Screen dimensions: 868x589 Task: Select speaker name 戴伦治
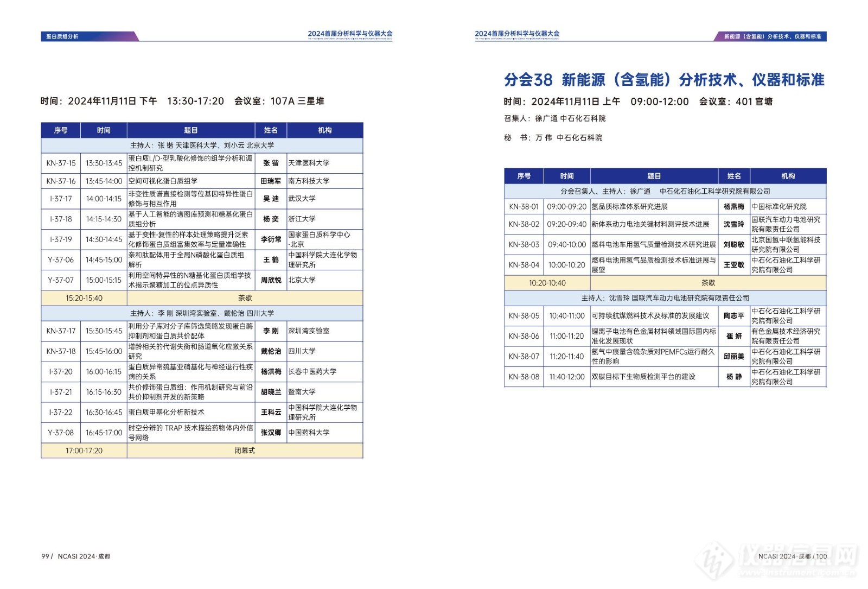coord(271,351)
